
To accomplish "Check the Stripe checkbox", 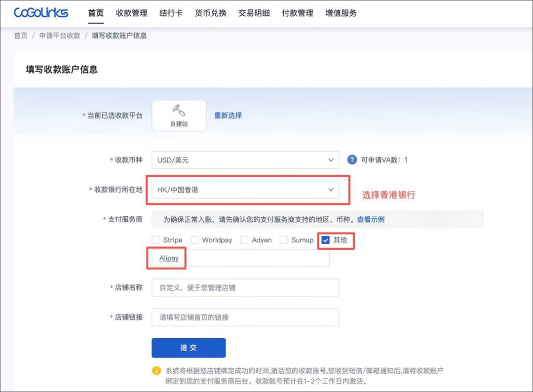I will (156, 240).
